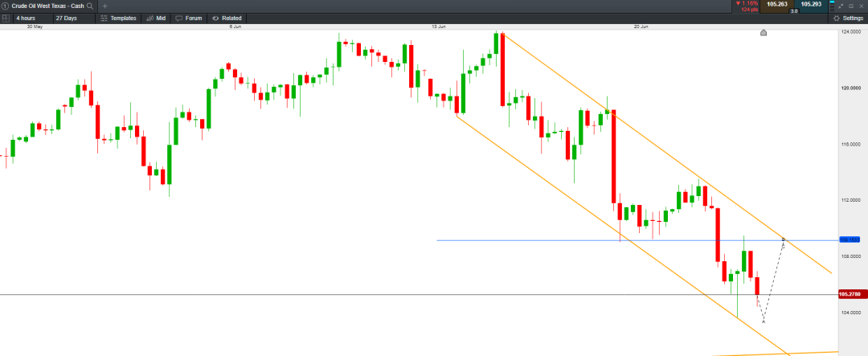Open the Forum panel
Viewport: 868px width, 356px height.
click(188, 18)
